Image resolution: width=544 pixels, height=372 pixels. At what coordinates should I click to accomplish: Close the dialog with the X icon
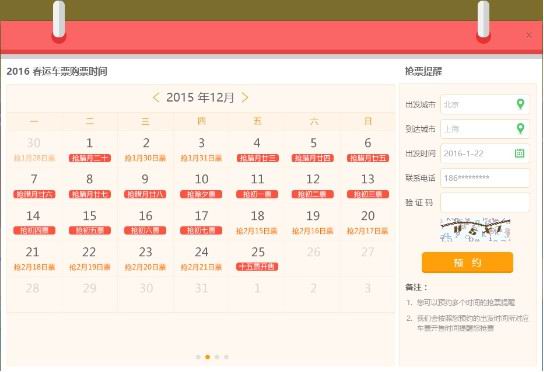[x=529, y=35]
